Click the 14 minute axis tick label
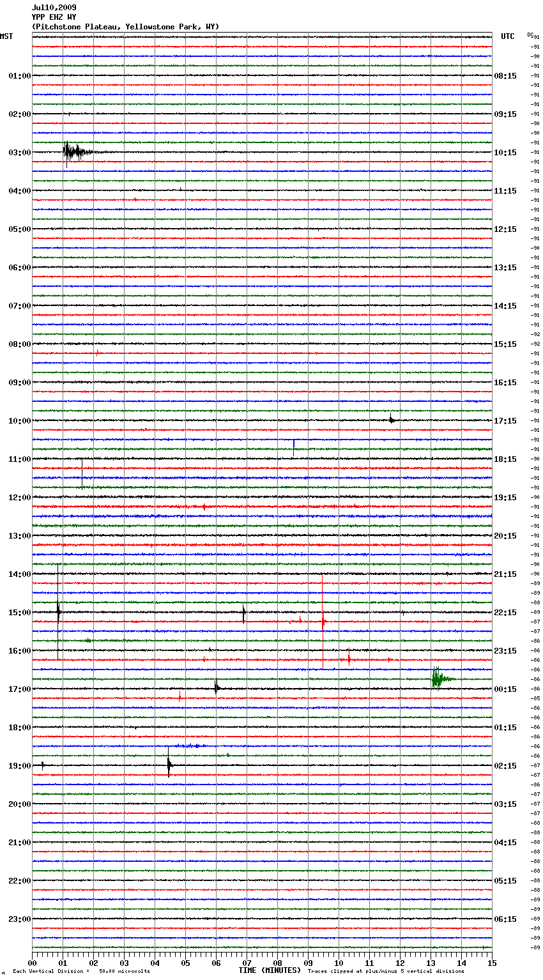 [461, 963]
